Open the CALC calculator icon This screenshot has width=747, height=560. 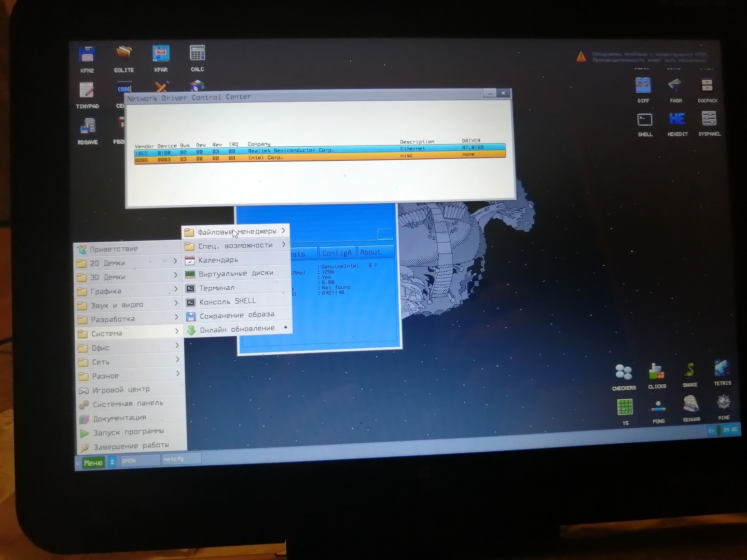[x=197, y=54]
